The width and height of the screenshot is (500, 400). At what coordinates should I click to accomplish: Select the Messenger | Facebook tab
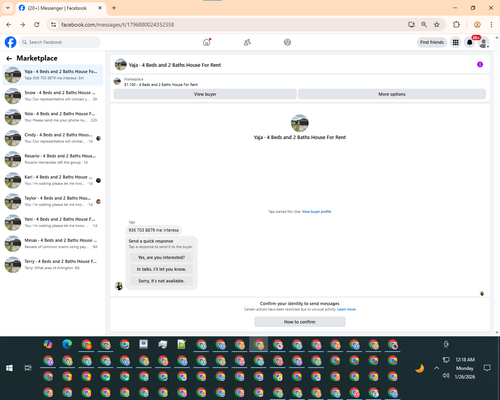[x=61, y=8]
